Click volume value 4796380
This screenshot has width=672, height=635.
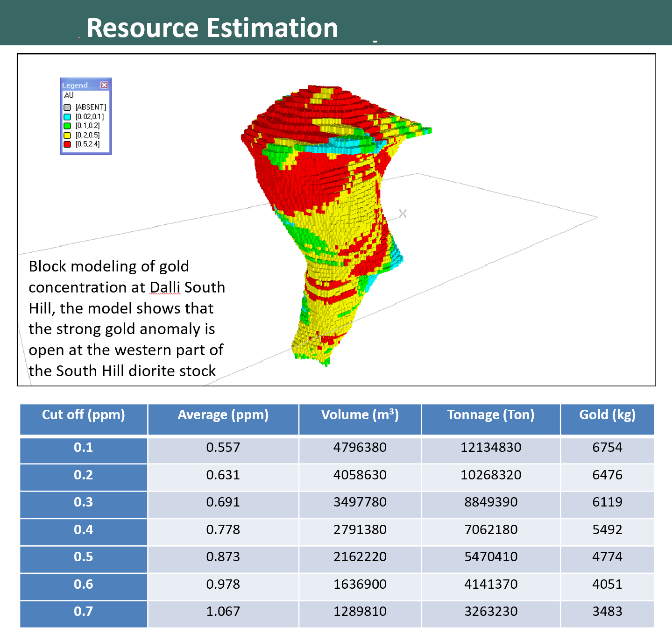360,448
